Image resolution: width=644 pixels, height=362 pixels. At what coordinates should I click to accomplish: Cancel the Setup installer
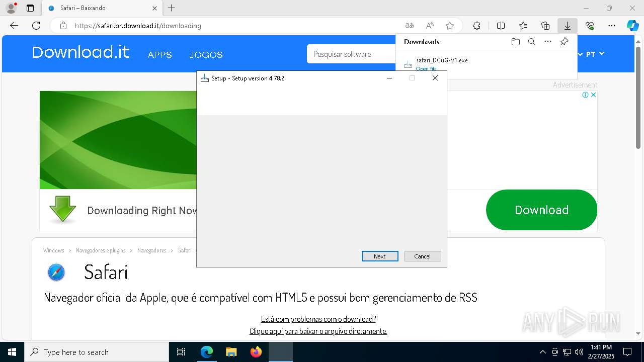point(423,256)
